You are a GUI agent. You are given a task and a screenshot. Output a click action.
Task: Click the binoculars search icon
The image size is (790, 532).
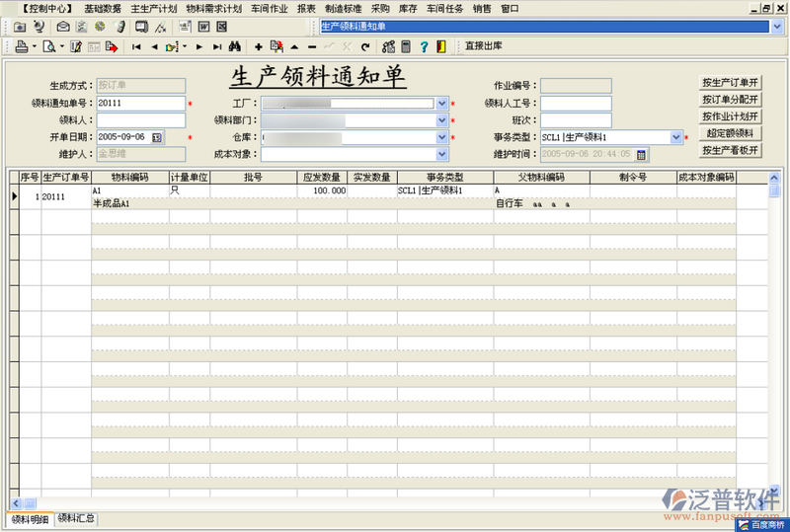tap(235, 46)
